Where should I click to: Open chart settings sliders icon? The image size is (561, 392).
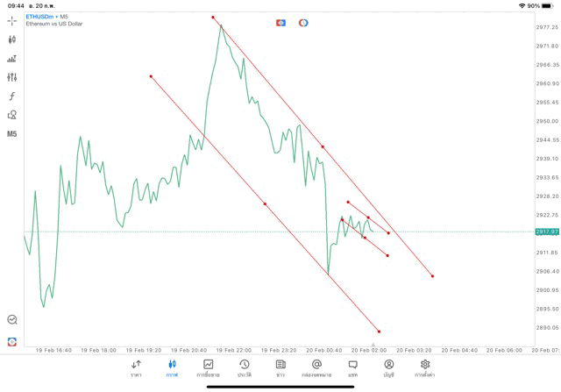pos(12,77)
